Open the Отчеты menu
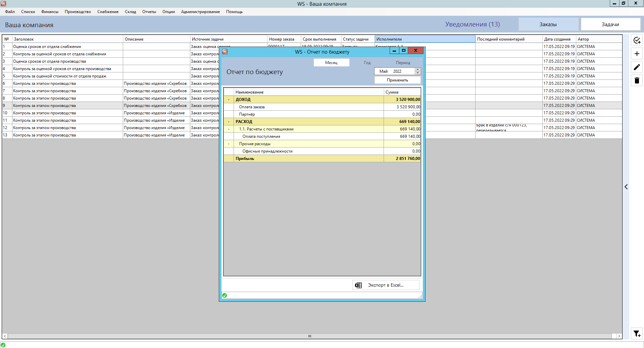Screen dimensions: 644x348 [149, 11]
